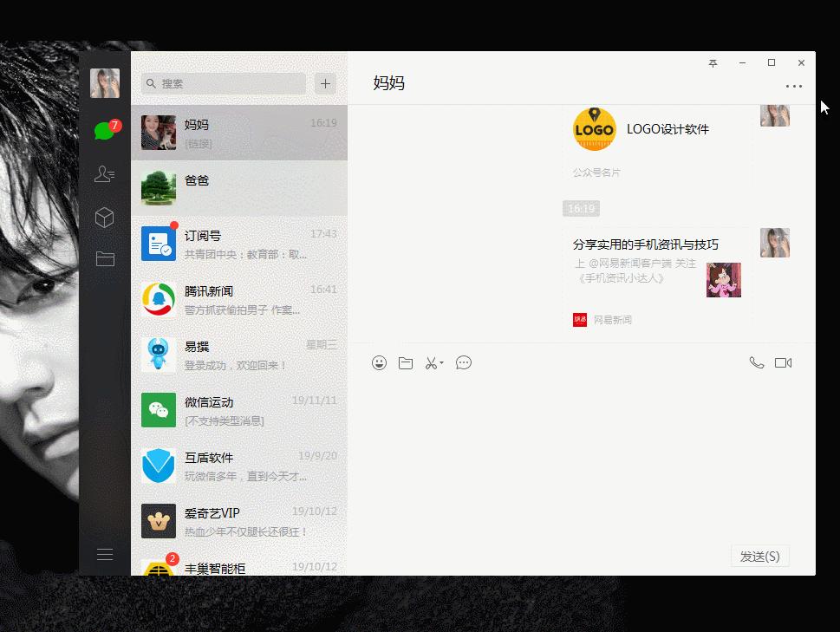Click the + to start a new chat

point(324,83)
